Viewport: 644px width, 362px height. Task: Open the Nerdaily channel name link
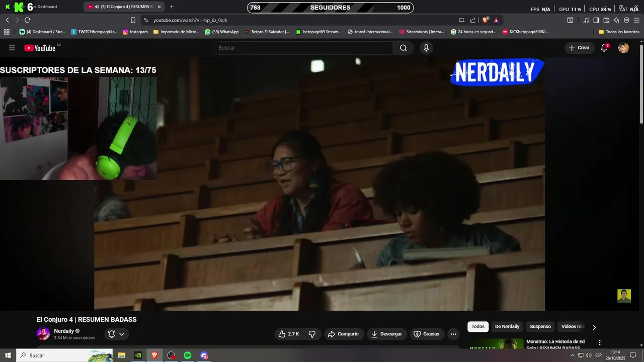pos(64,331)
